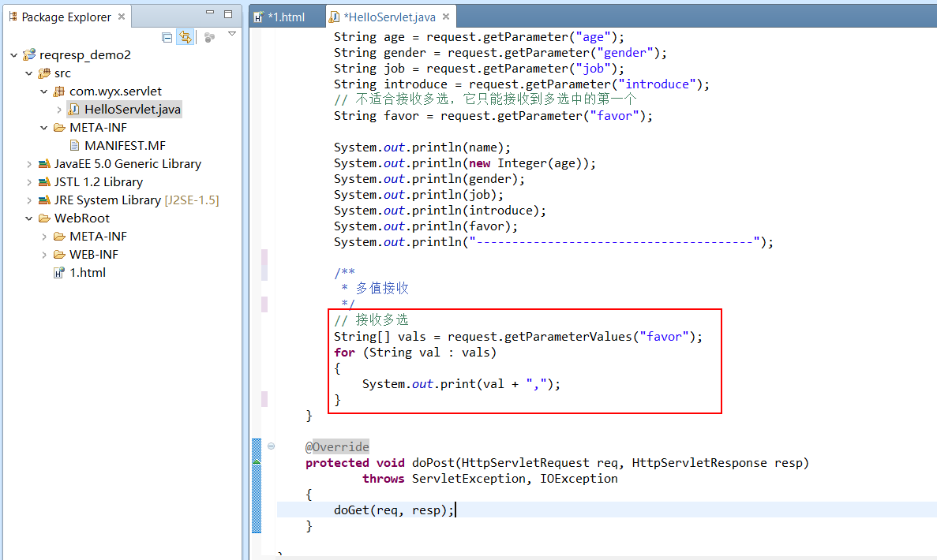Click System.out.println(favor); line
The width and height of the screenshot is (937, 560).
(x=426, y=226)
